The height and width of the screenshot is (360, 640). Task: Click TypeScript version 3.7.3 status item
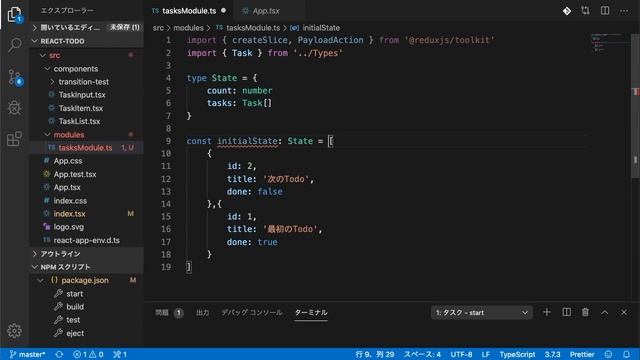552,354
